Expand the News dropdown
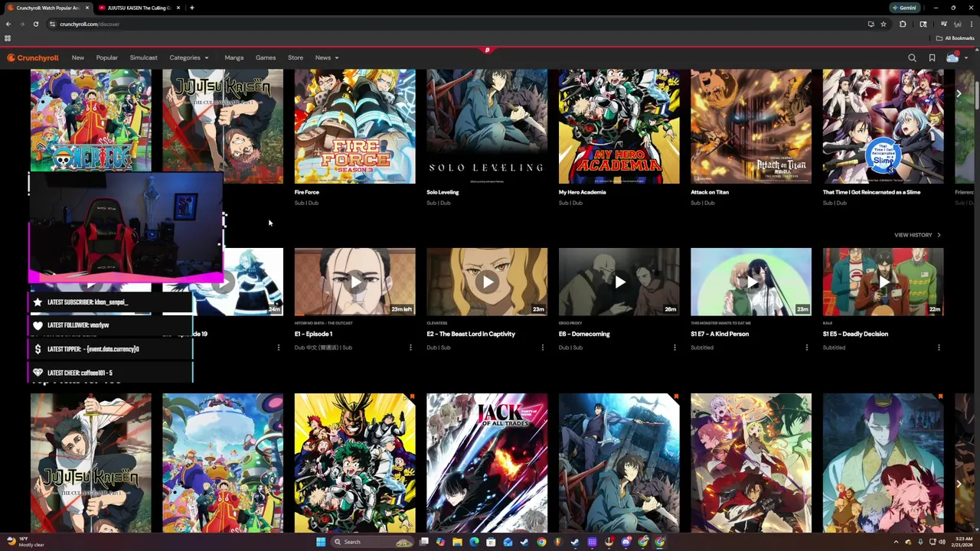Screen dimensions: 980x551 pyautogui.click(x=327, y=57)
